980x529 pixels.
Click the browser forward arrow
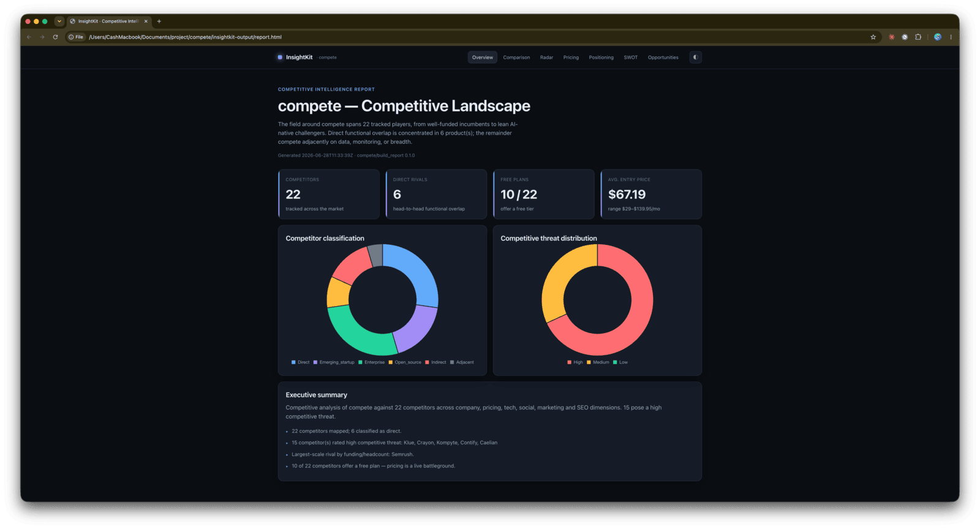[42, 37]
